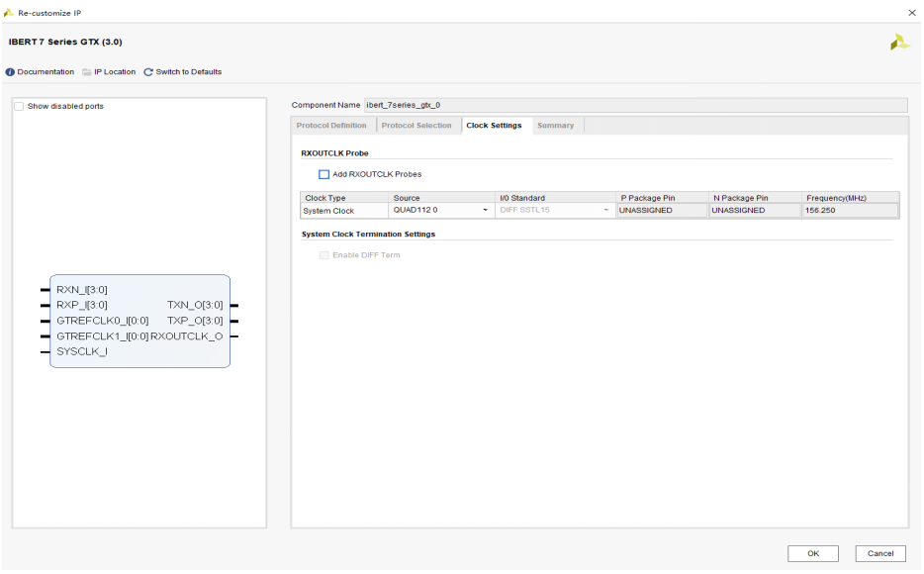Screen dimensions: 924x574
Task: Enable Show disabled ports checkbox
Action: pyautogui.click(x=20, y=106)
